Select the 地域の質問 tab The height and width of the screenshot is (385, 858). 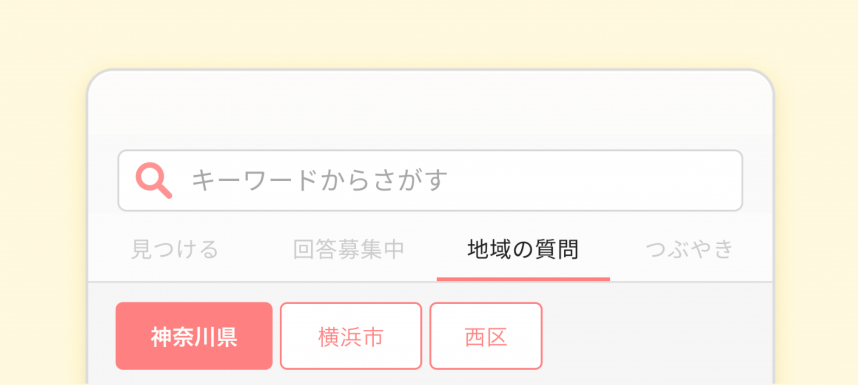523,249
